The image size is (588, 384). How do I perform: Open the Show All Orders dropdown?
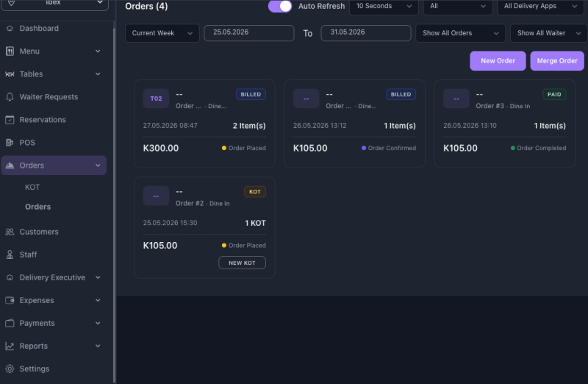coord(461,33)
